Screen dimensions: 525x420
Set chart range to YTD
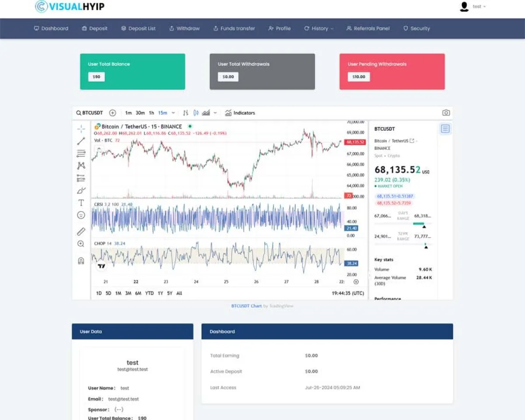[x=150, y=293]
